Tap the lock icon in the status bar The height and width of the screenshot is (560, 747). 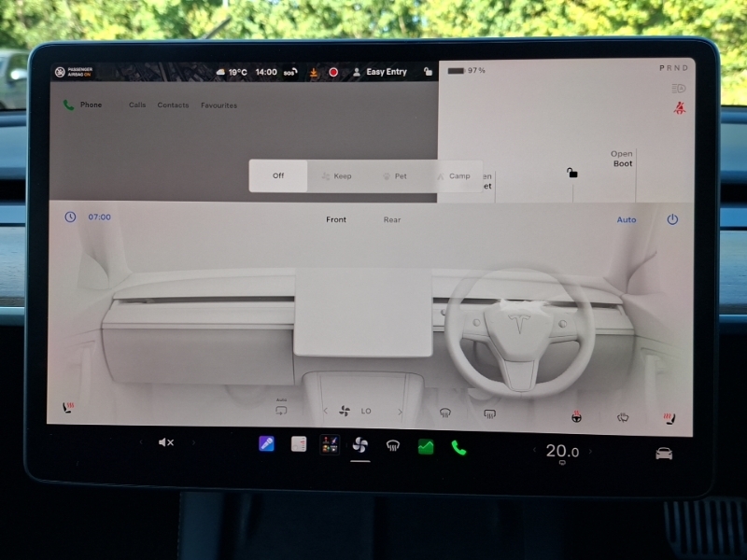(x=428, y=72)
